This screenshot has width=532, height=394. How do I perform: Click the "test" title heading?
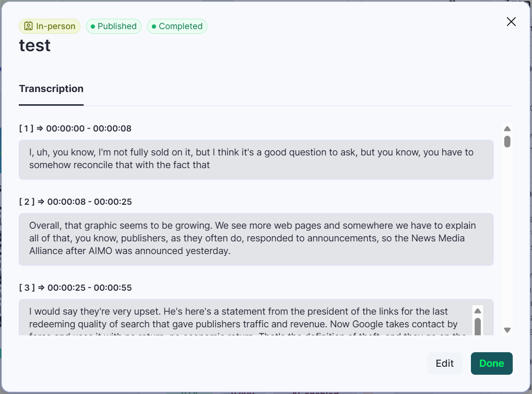pyautogui.click(x=35, y=46)
